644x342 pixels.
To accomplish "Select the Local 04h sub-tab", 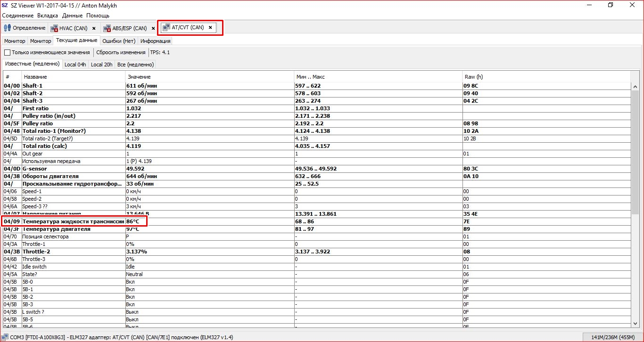I will [75, 65].
